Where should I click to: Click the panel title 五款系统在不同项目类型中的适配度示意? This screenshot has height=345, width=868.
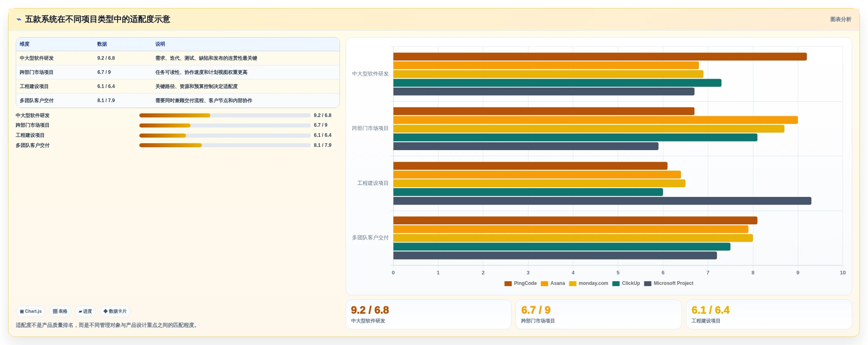(98, 19)
